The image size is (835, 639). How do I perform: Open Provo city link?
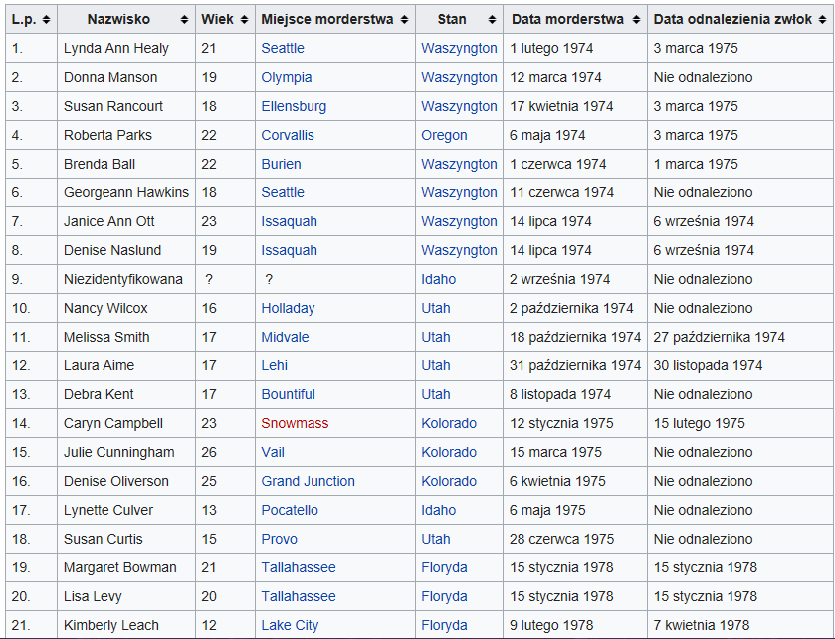tap(280, 539)
